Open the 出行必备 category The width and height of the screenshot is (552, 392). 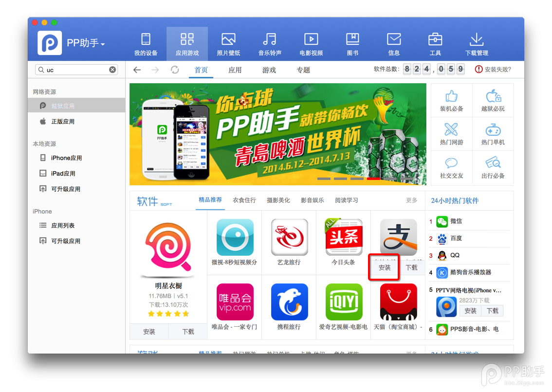493,168
